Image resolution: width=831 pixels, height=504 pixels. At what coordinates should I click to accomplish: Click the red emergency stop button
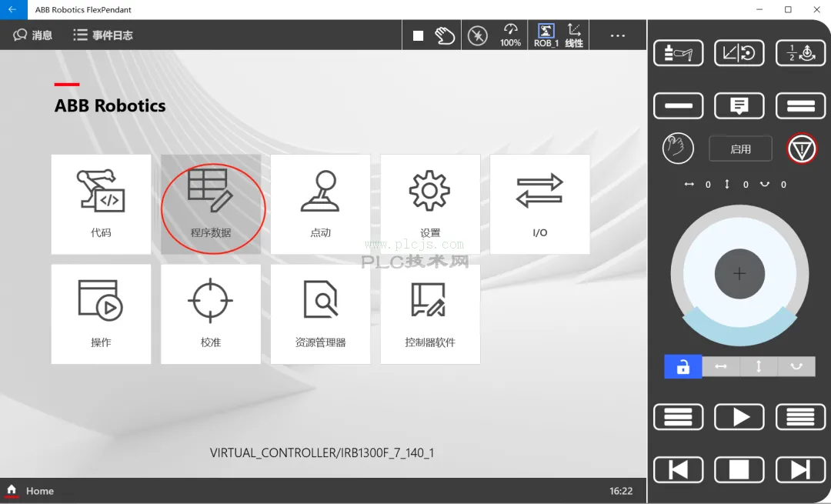(x=802, y=149)
